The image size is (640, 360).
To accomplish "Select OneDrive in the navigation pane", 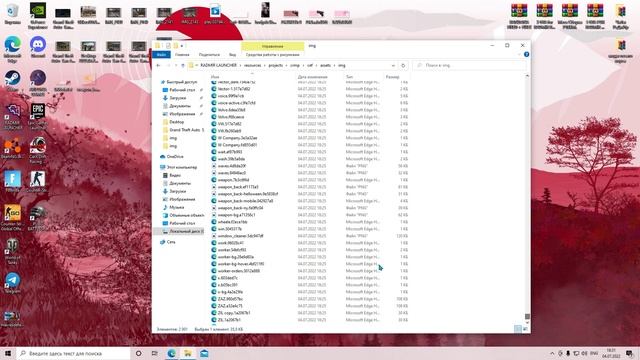I will 175,156.
